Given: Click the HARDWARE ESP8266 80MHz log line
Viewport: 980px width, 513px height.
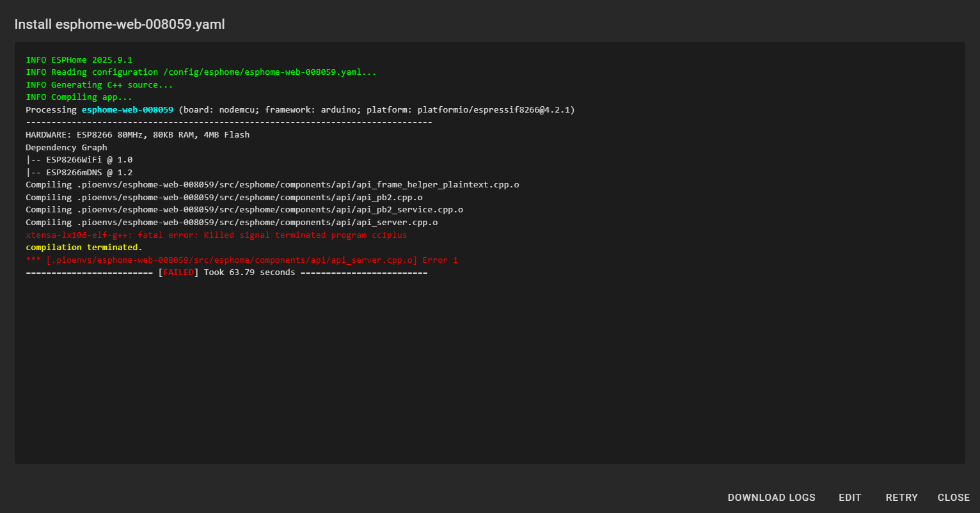Looking at the screenshot, I should click(138, 135).
